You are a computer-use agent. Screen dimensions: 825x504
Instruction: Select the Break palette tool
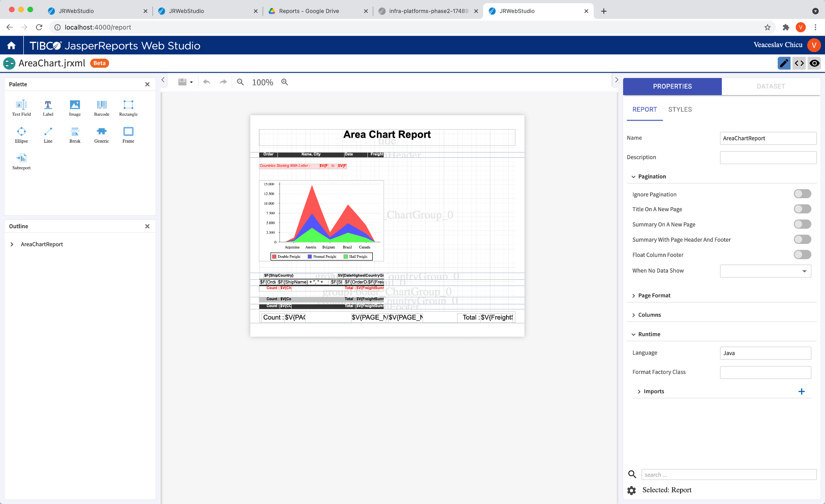click(x=75, y=135)
